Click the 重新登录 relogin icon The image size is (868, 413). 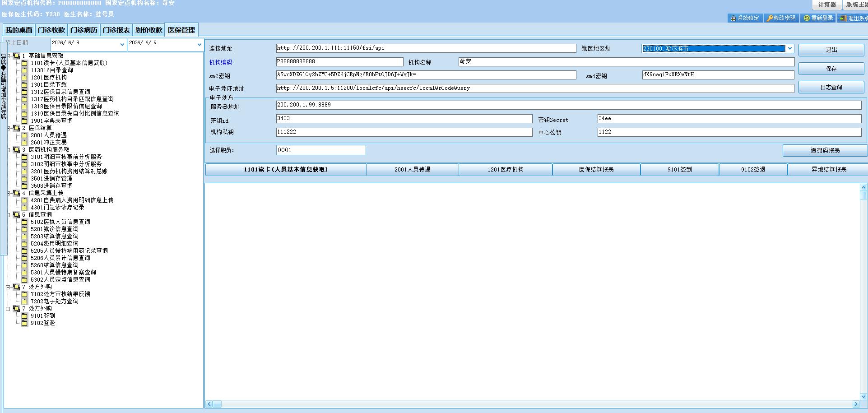[807, 19]
